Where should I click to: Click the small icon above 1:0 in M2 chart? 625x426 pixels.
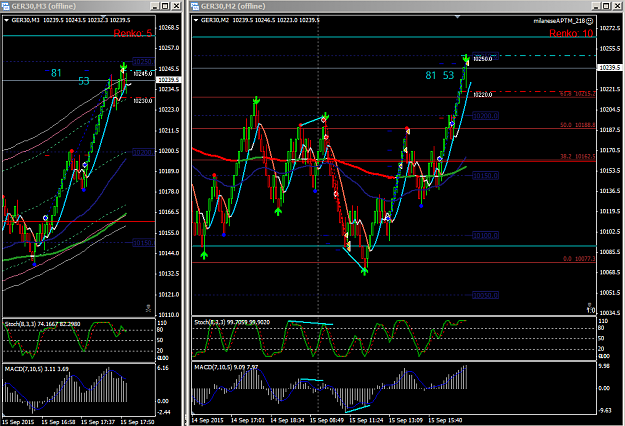click(x=590, y=305)
